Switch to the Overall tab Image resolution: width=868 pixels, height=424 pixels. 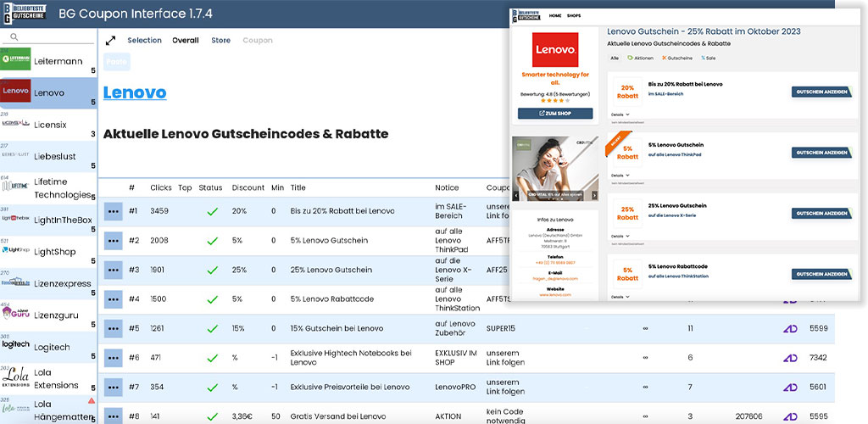tap(186, 41)
